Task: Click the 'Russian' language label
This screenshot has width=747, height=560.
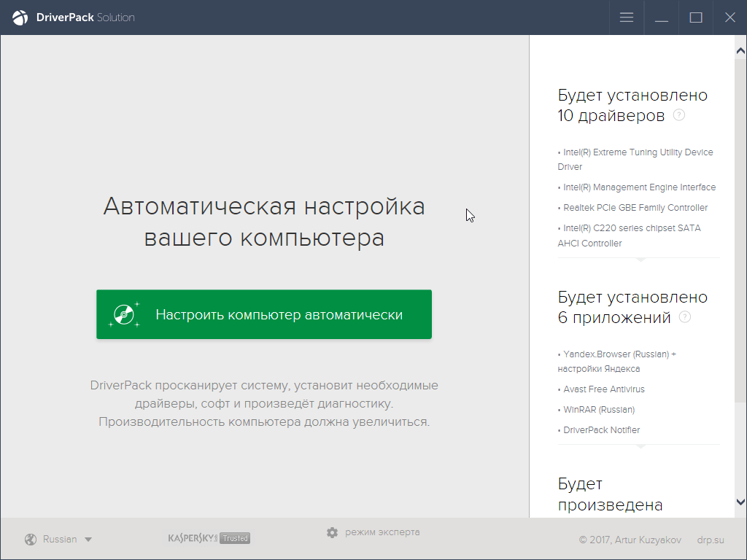Action: (x=60, y=539)
